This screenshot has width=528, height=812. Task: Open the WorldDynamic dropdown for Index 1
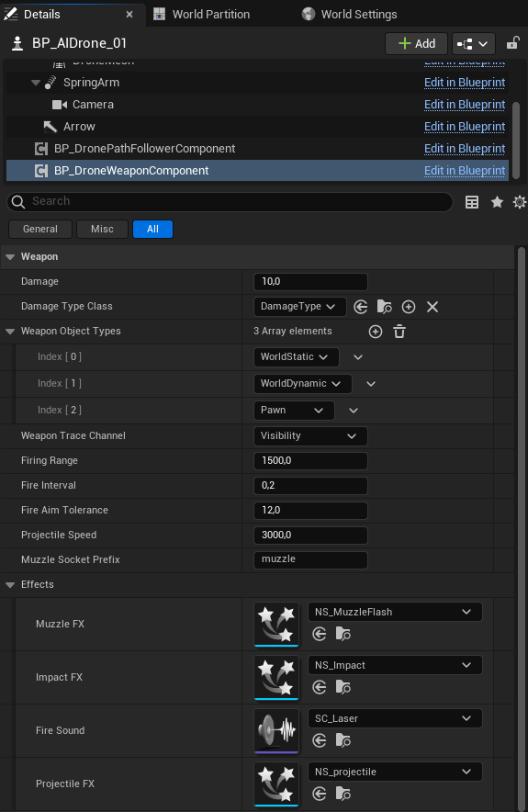coord(303,384)
